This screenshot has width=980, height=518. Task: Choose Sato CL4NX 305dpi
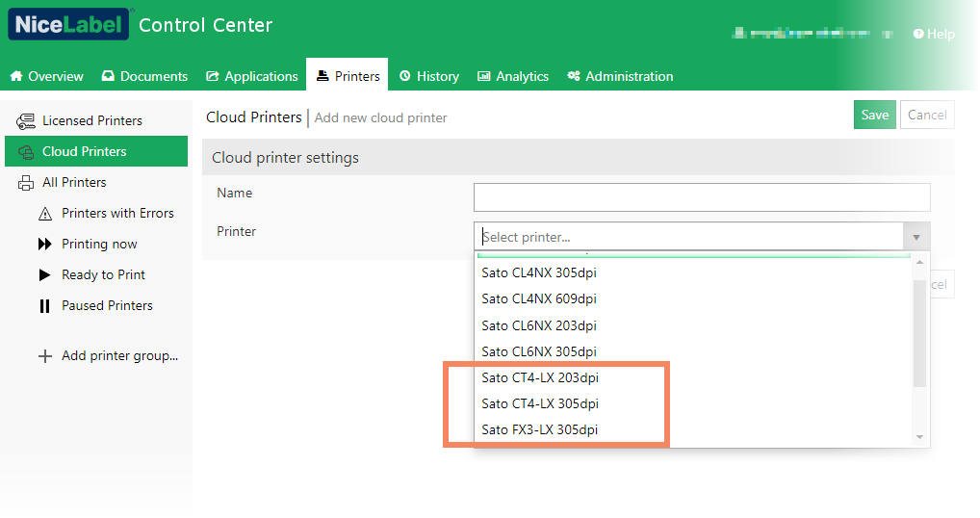pos(692,273)
